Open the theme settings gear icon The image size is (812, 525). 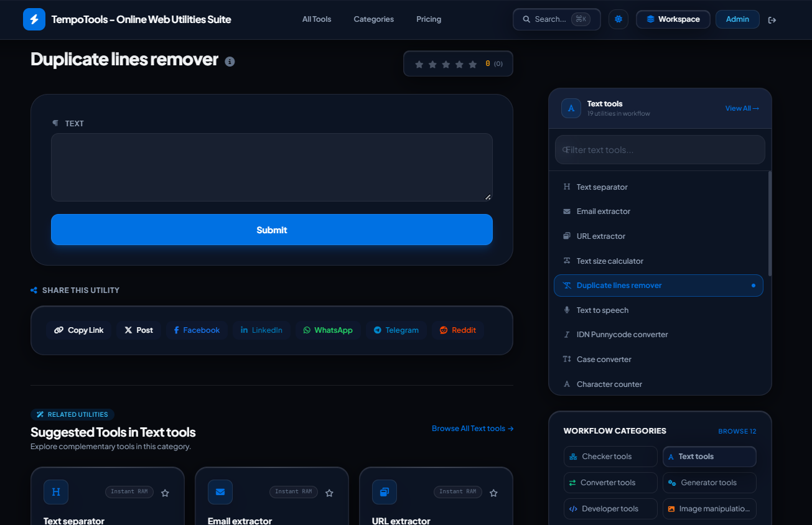click(x=618, y=19)
